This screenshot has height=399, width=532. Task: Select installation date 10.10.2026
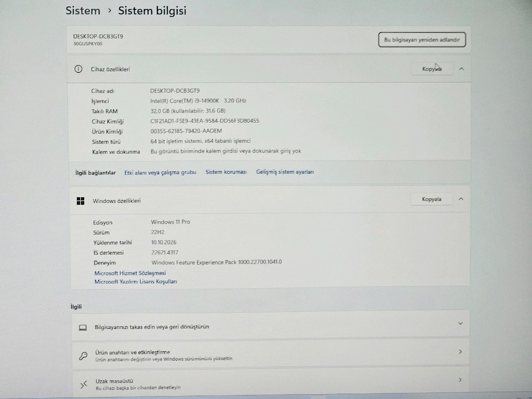tap(164, 242)
